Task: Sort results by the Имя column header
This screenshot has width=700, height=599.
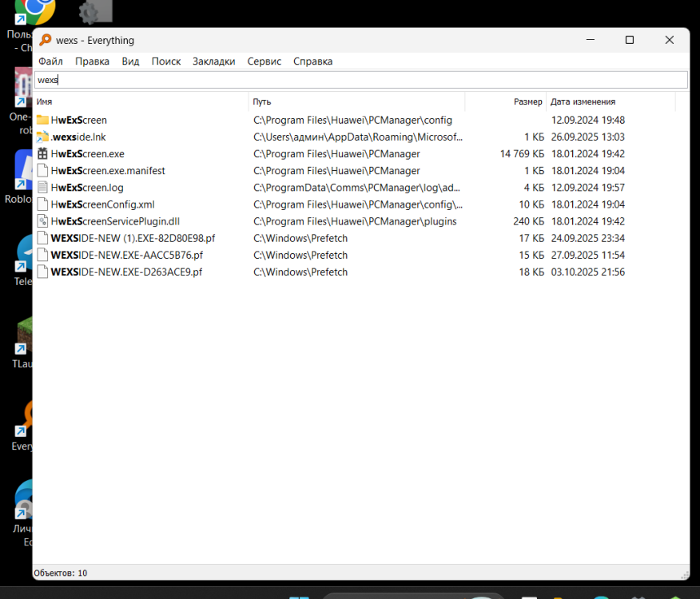Action: (x=141, y=101)
